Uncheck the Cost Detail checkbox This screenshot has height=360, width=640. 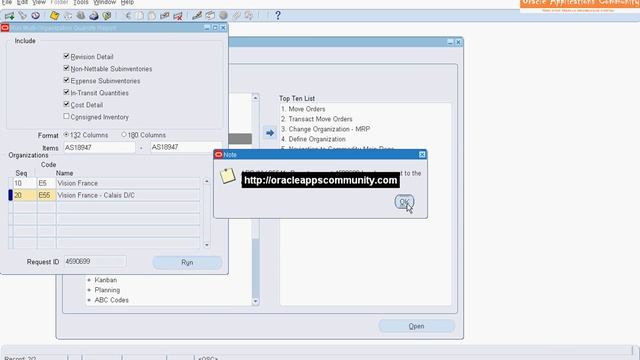pos(67,104)
